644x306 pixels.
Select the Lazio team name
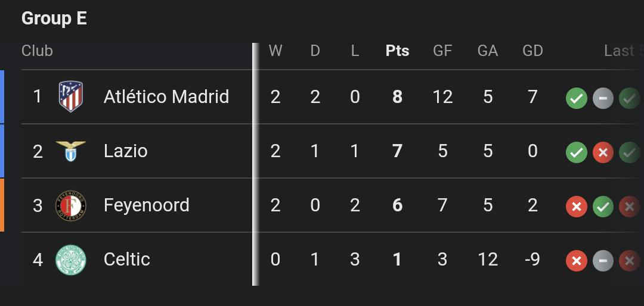coord(126,151)
